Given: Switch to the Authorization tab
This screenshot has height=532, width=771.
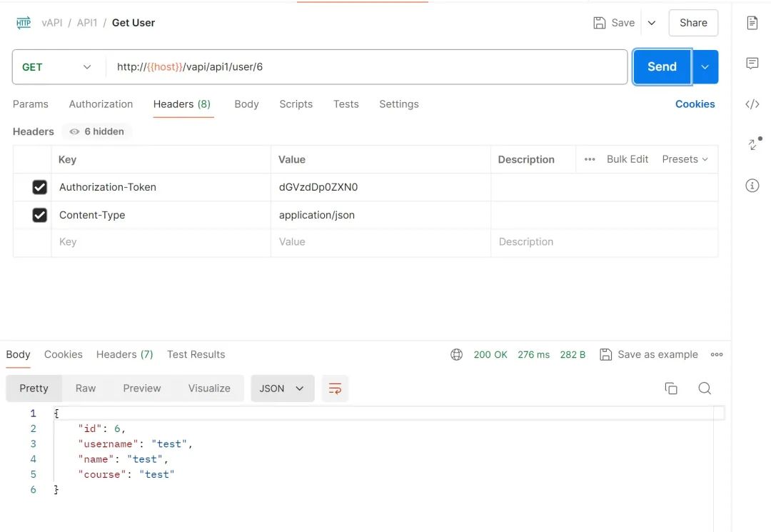Looking at the screenshot, I should [101, 104].
